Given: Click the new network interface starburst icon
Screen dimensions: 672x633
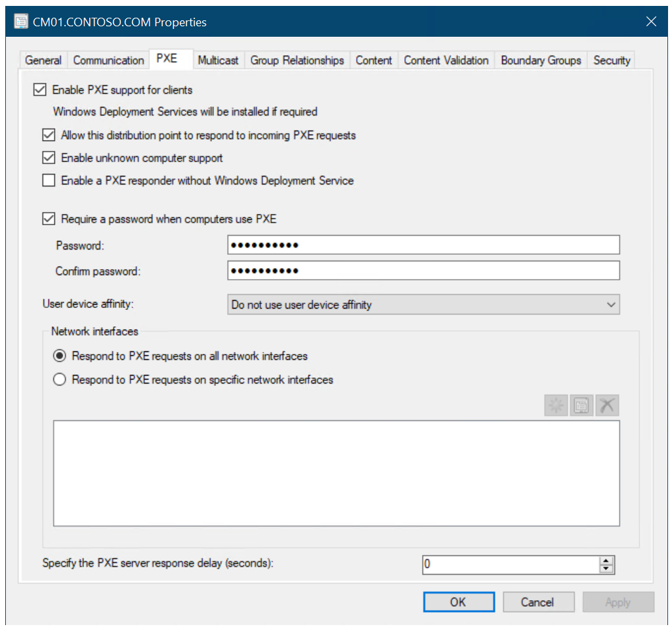Looking at the screenshot, I should (556, 406).
